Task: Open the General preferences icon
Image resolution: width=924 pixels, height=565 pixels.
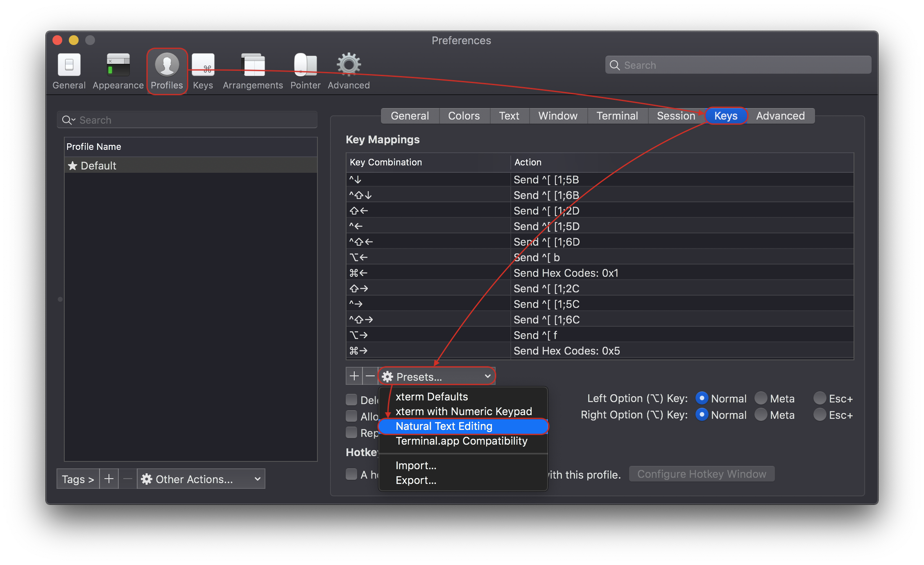Action: click(69, 66)
